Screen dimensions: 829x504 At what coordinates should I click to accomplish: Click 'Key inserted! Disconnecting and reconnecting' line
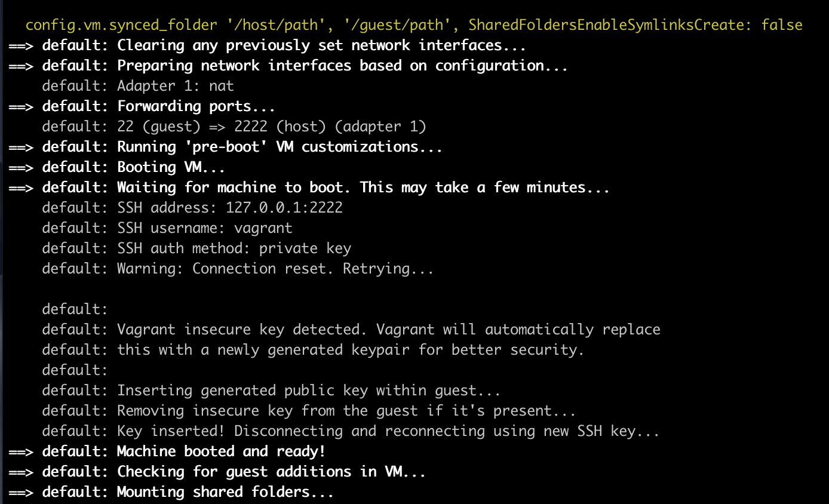point(351,431)
